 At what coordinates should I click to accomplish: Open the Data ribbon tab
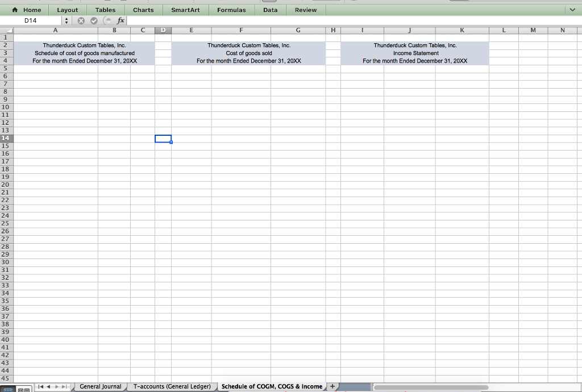pyautogui.click(x=270, y=10)
